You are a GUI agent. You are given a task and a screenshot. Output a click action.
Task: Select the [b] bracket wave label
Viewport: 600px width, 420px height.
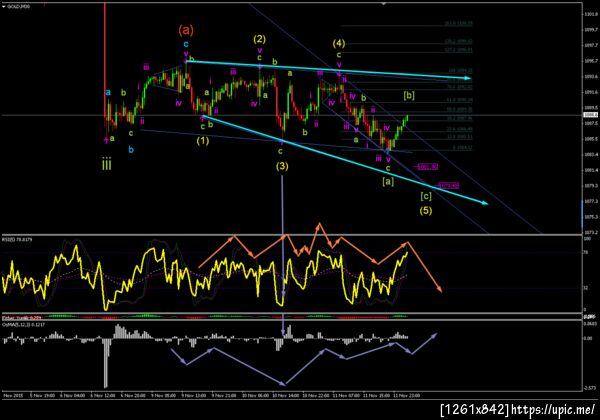409,95
